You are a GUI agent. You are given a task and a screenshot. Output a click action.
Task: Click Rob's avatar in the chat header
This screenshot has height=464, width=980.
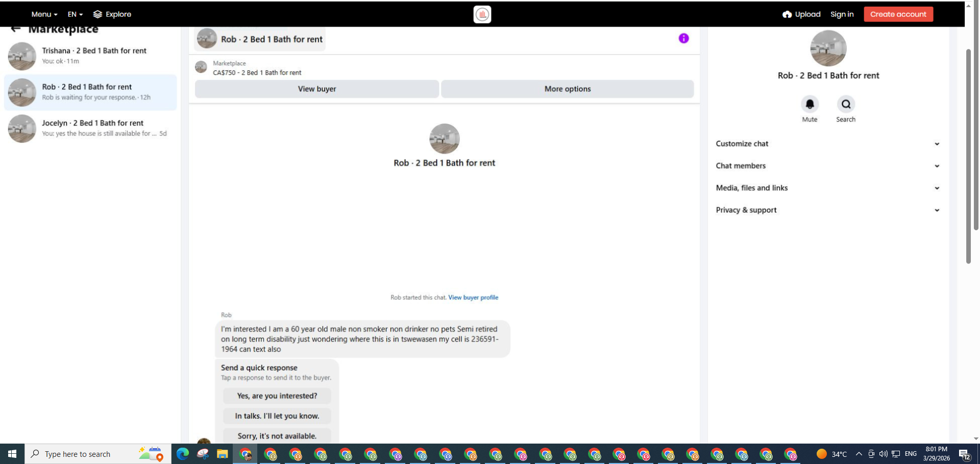pos(207,39)
